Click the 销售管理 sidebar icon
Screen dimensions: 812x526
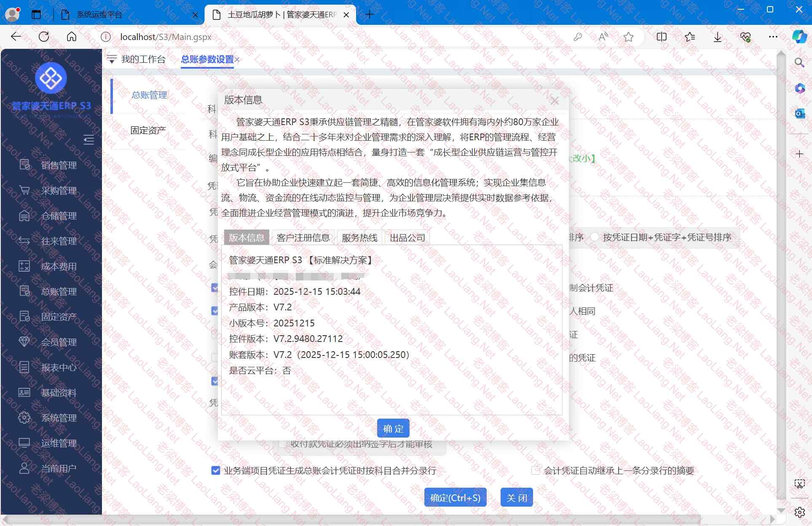[24, 165]
